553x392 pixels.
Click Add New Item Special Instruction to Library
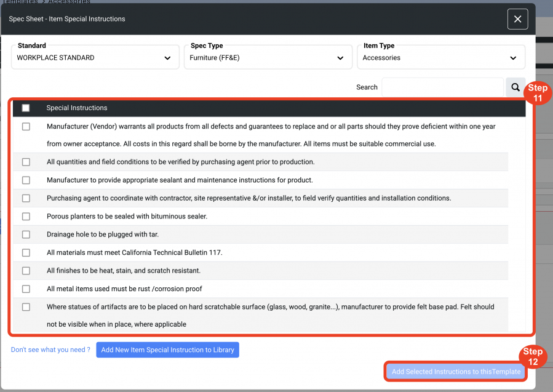[167, 350]
